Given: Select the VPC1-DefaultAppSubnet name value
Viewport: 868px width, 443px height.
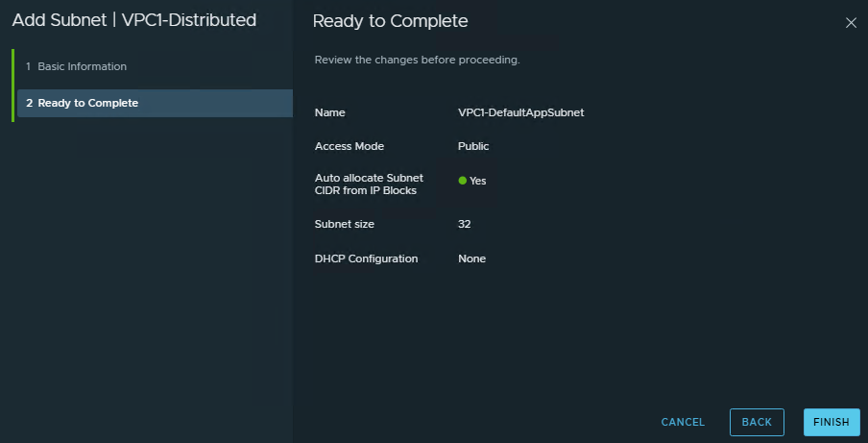Looking at the screenshot, I should coord(520,112).
